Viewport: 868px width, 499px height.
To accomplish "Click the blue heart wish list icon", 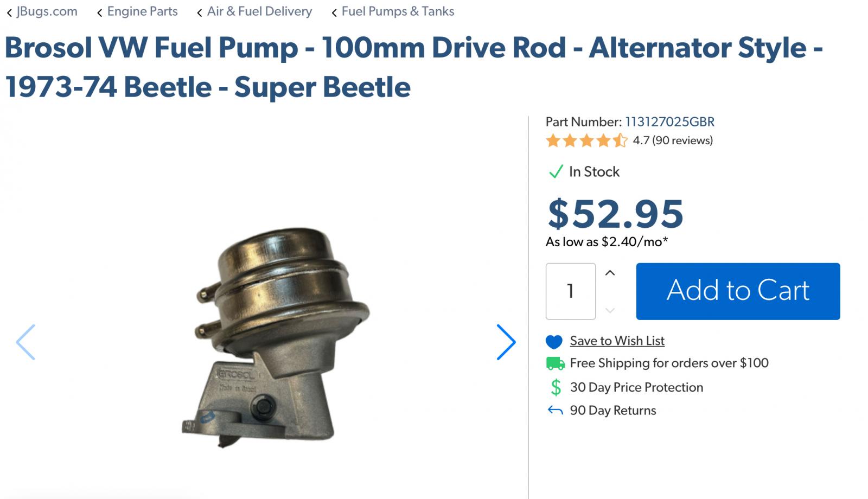I will (554, 342).
